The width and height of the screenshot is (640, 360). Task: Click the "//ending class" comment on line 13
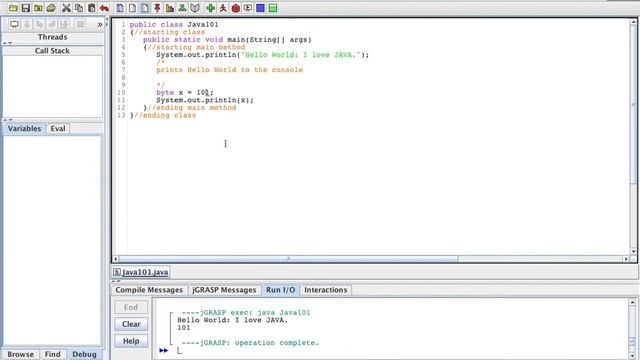point(165,116)
